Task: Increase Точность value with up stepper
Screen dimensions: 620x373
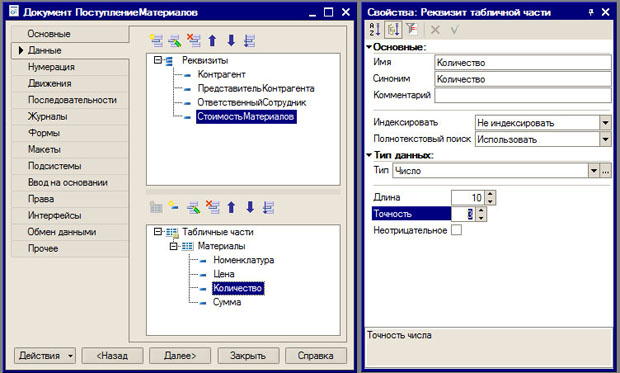Action: (x=481, y=210)
